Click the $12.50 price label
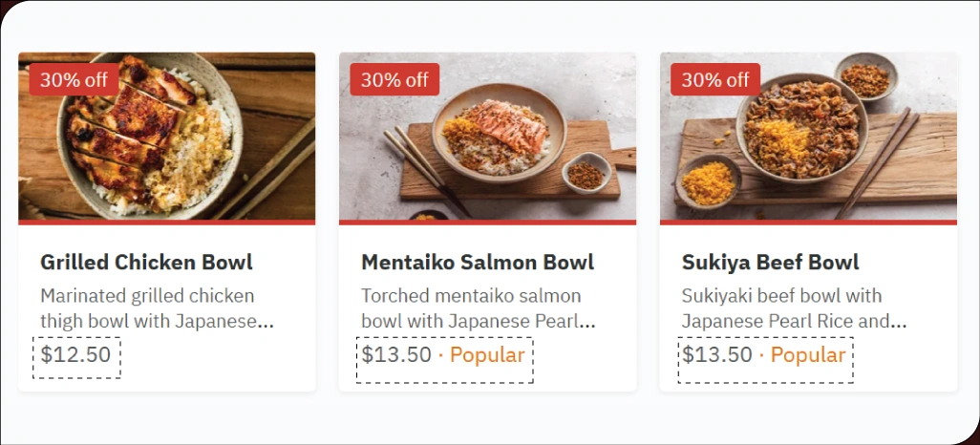980x445 pixels. [x=75, y=355]
